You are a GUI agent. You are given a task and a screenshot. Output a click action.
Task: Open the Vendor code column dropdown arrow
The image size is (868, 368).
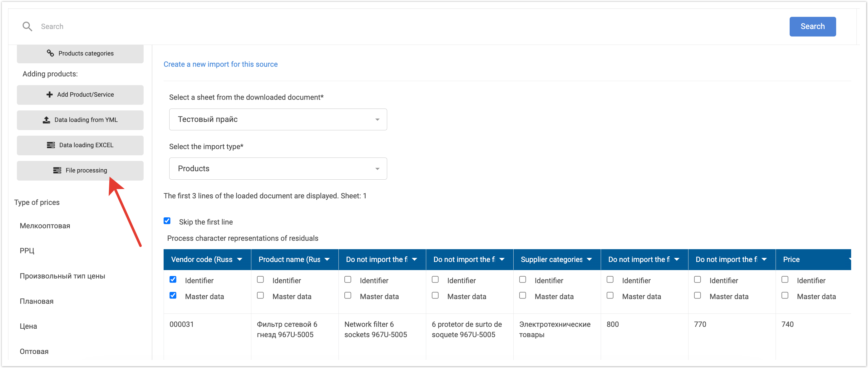point(239,259)
